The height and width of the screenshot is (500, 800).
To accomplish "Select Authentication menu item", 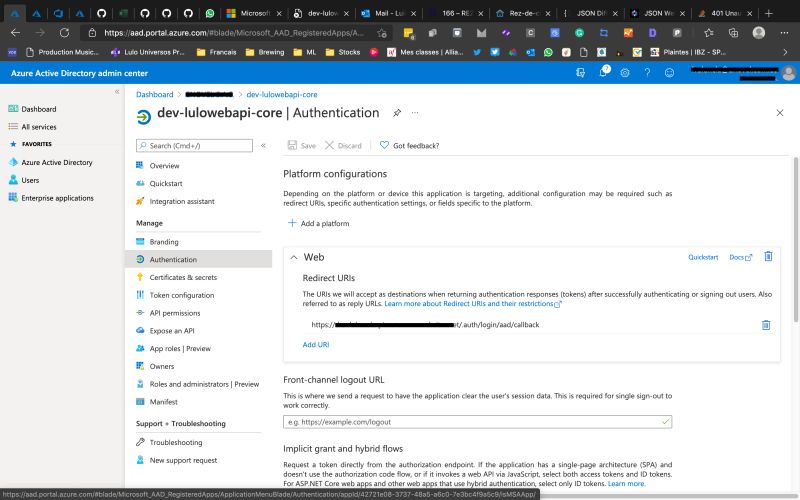I will pos(198,259).
